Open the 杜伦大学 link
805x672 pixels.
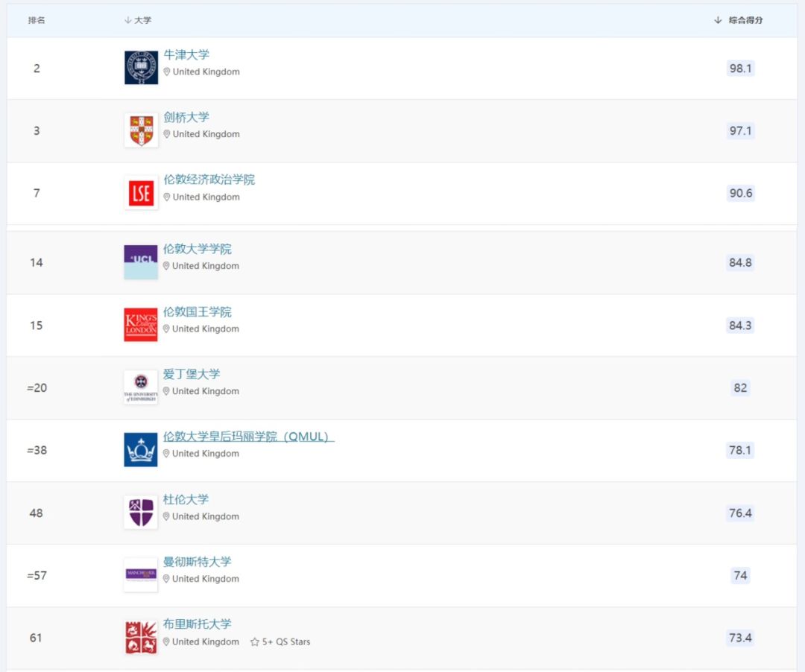tap(186, 499)
